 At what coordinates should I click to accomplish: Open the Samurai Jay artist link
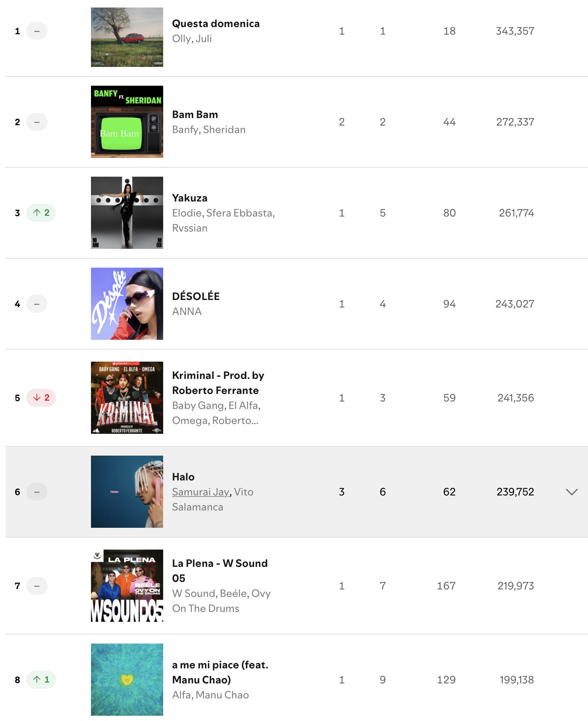coord(200,492)
